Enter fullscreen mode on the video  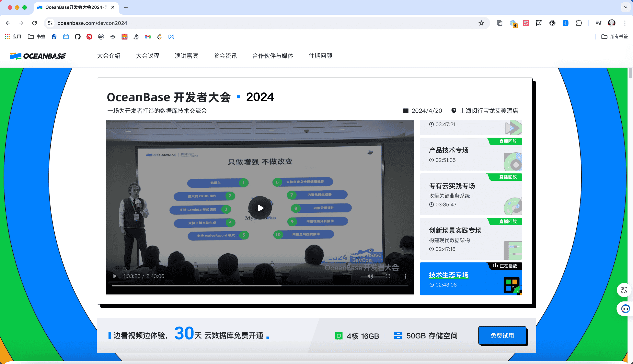tap(388, 276)
